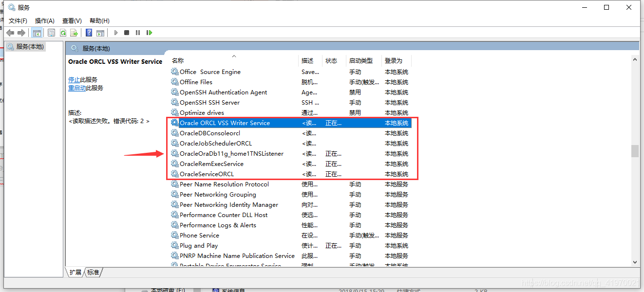This screenshot has width=644, height=292.
Task: Open the 文件(F) menu
Action: [x=18, y=20]
